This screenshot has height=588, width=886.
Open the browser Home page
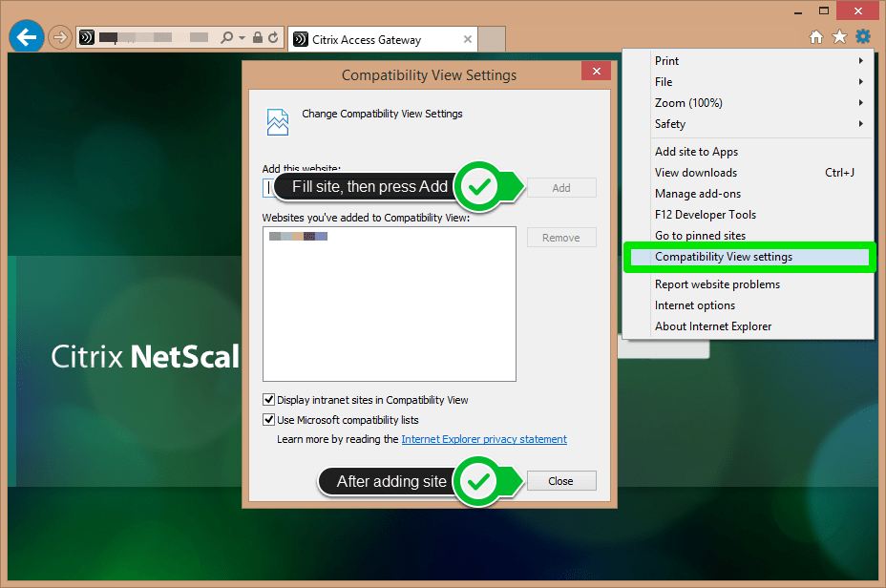coord(816,35)
